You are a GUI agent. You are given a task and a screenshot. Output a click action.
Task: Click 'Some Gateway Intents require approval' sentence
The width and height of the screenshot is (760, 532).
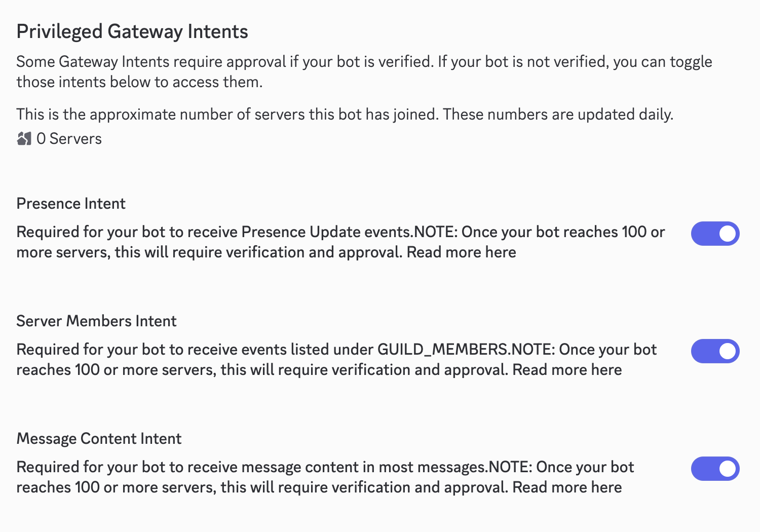[x=151, y=62]
